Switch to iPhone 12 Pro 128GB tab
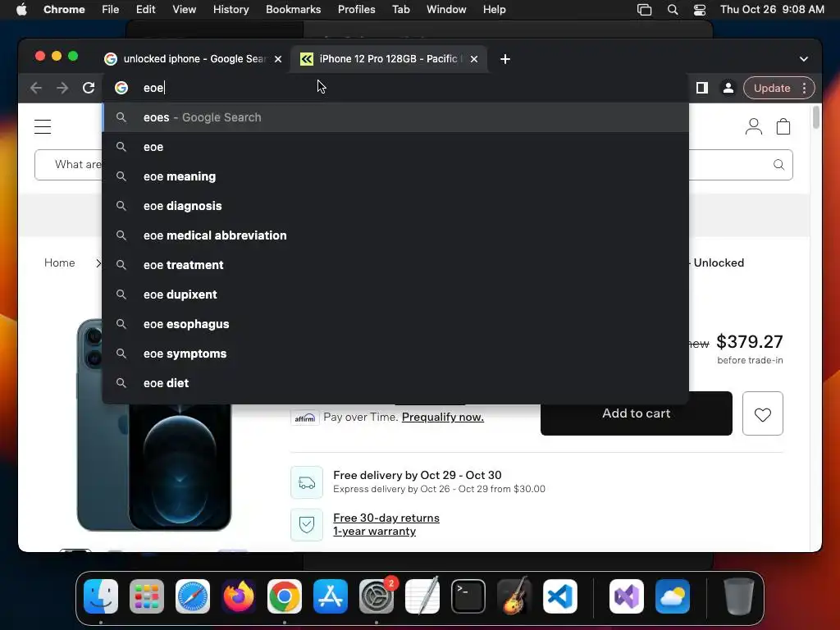Viewport: 840px width, 630px height. pos(388,59)
